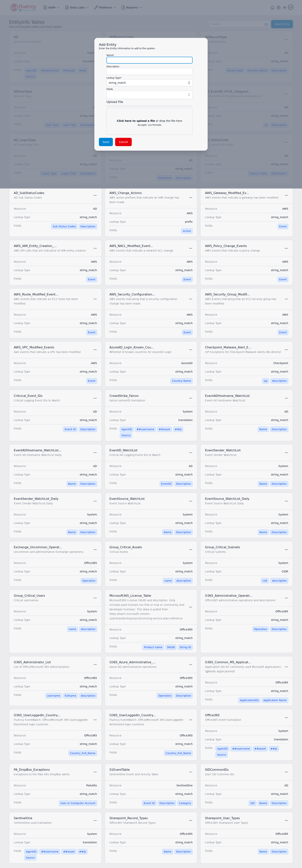Open options menu for AWS_Security_Configuration card
Image resolution: width=302 pixels, height=868 pixels.
coord(191,299)
